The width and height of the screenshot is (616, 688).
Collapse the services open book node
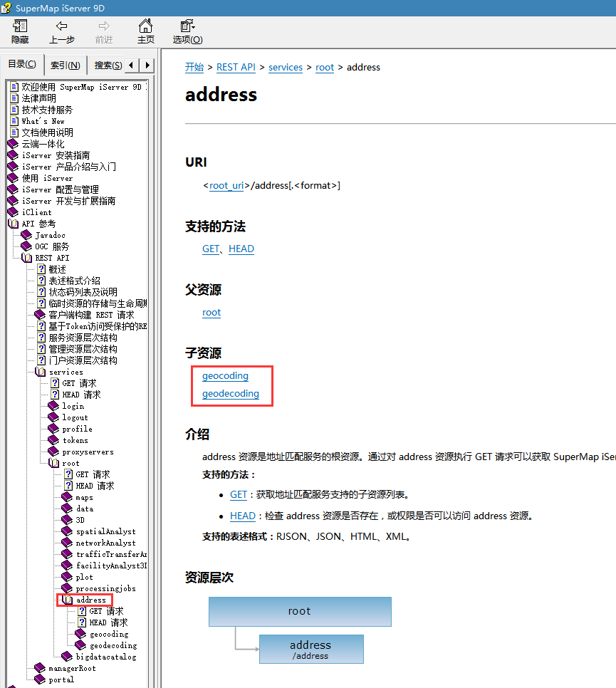click(40, 372)
